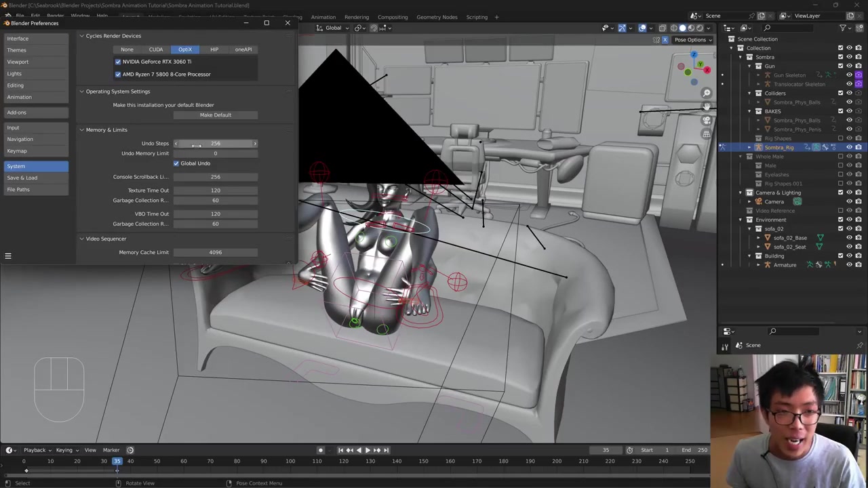Image resolution: width=868 pixels, height=488 pixels.
Task: Collapse the Environment collection in outliner
Action: (741, 220)
